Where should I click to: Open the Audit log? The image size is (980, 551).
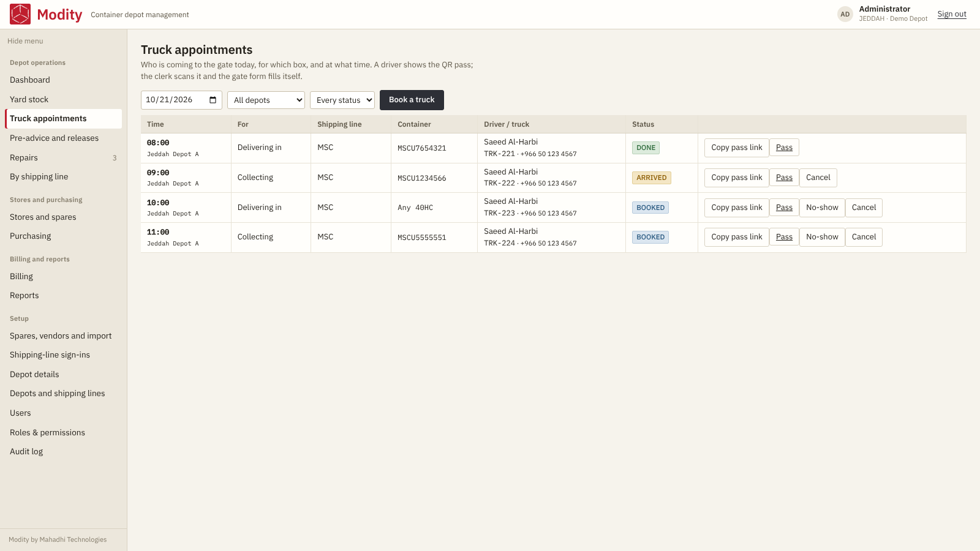click(64, 452)
